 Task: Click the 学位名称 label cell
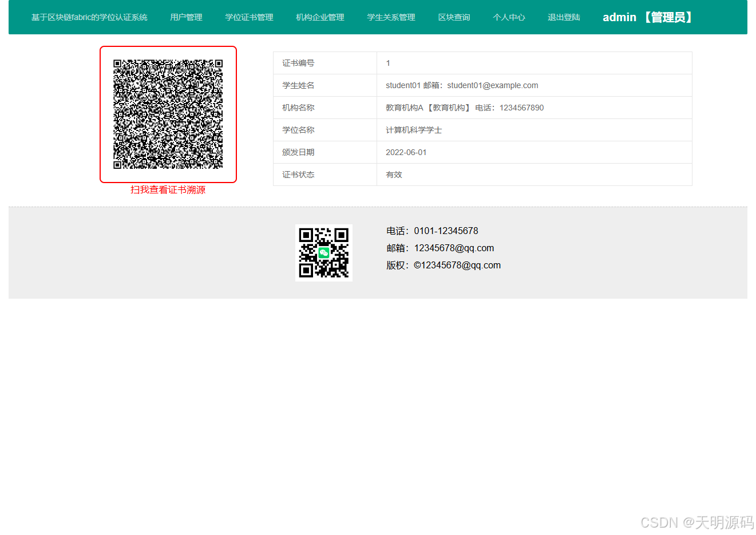point(325,130)
